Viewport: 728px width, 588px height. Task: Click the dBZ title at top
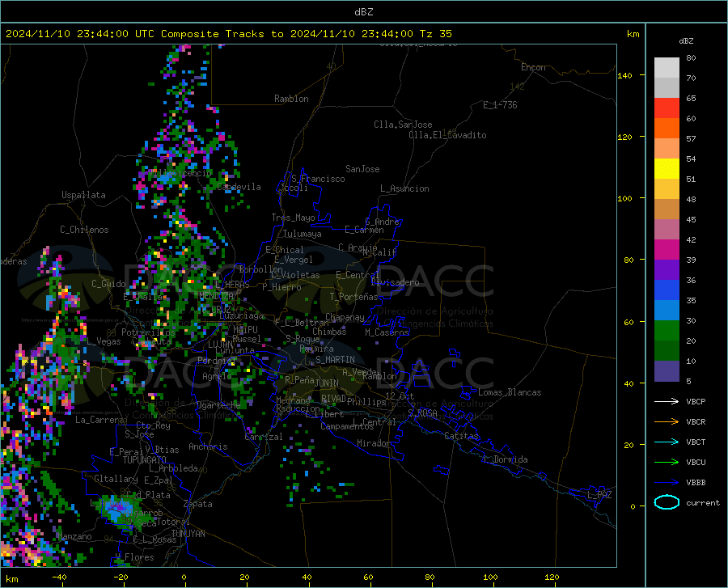363,12
